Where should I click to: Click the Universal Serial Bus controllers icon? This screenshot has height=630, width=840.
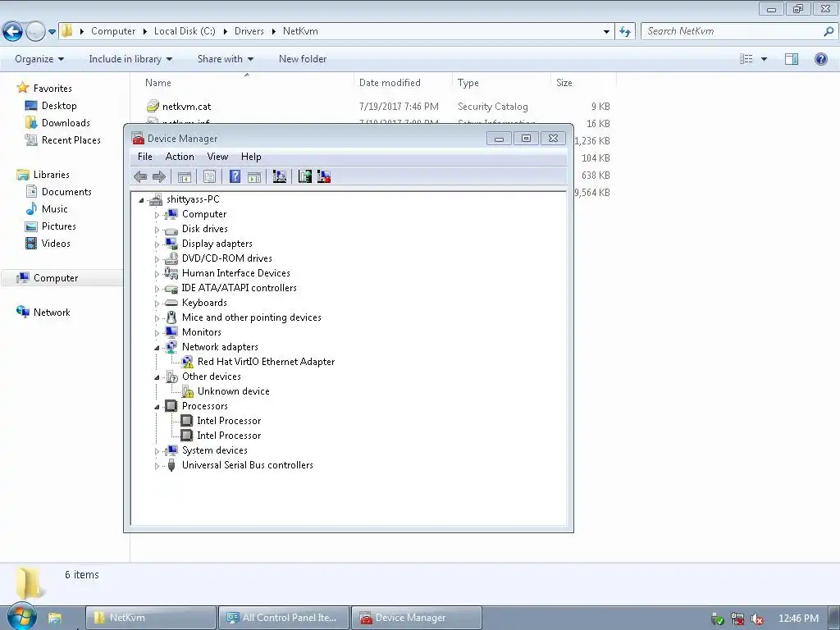(171, 465)
